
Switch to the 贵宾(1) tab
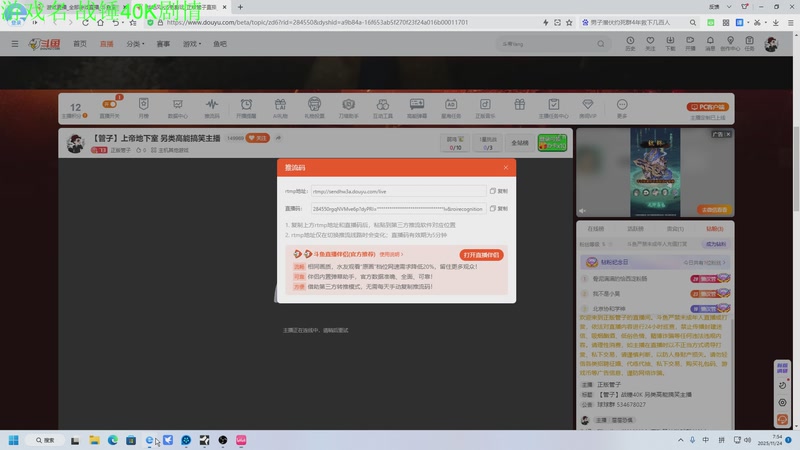tap(675, 229)
